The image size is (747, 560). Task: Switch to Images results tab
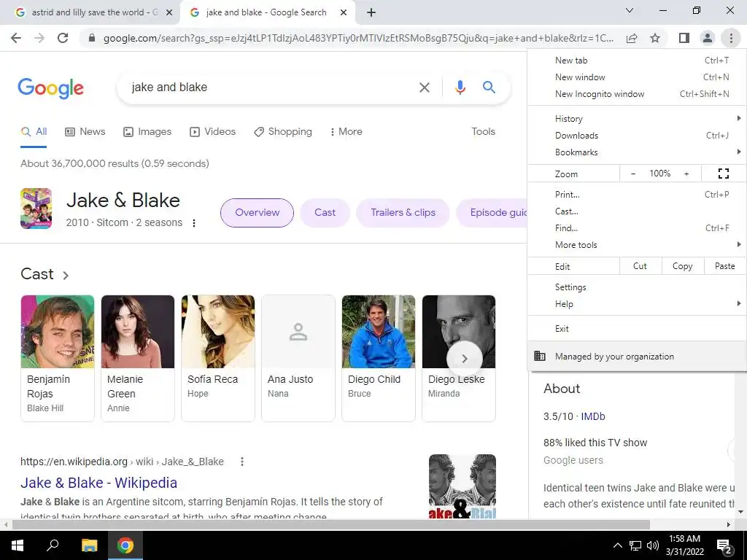pyautogui.click(x=147, y=132)
